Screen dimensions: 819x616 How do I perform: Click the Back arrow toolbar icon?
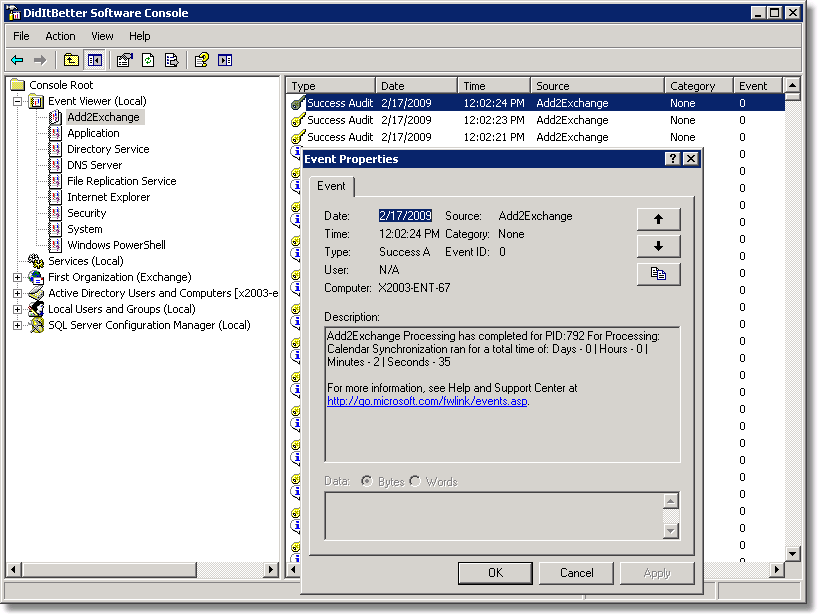coord(17,61)
